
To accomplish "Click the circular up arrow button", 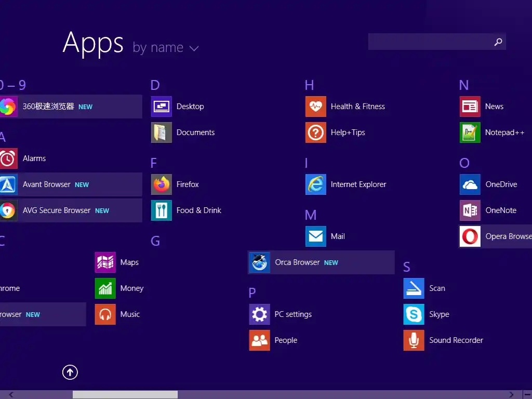I will pos(70,373).
